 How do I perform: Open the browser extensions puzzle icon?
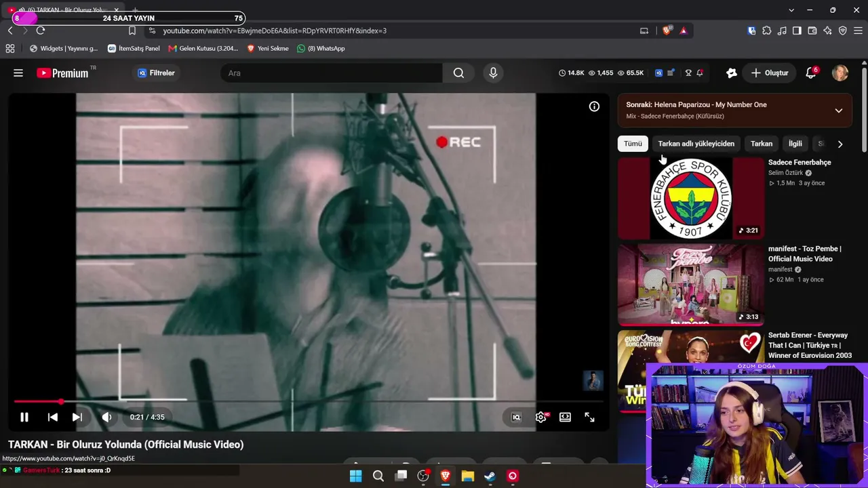(767, 30)
